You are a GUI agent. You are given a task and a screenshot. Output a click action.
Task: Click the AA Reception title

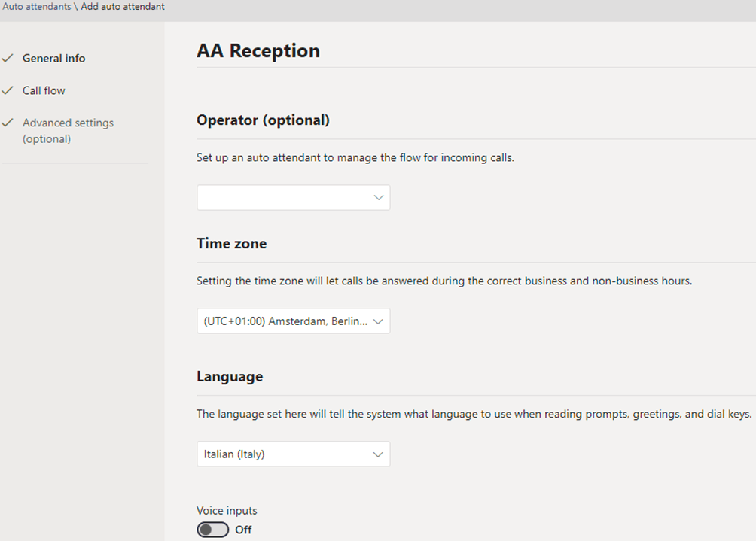258,50
